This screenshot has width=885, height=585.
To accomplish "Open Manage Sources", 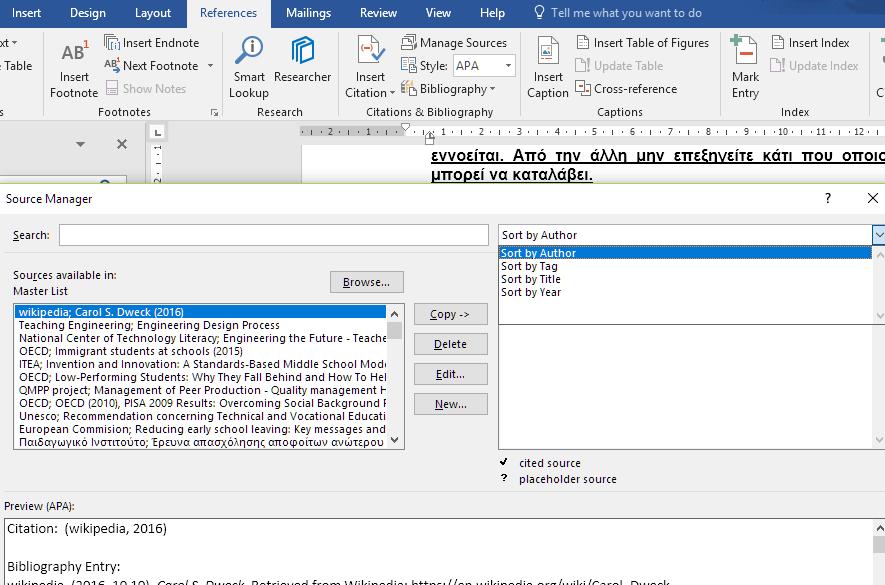I will [x=454, y=43].
